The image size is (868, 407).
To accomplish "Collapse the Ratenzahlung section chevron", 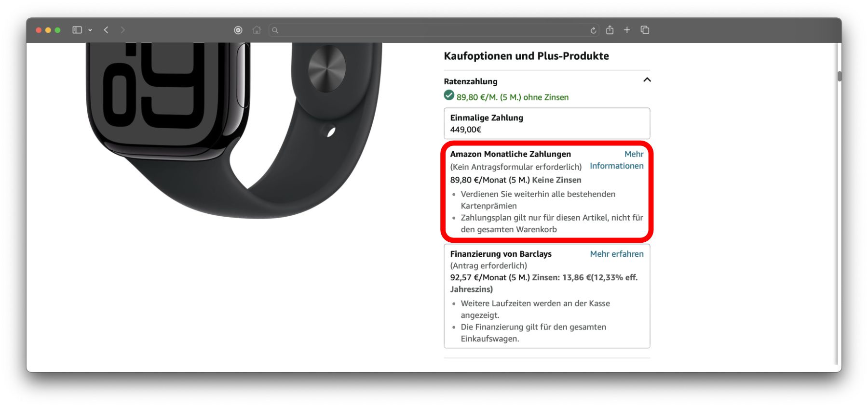I will (647, 80).
